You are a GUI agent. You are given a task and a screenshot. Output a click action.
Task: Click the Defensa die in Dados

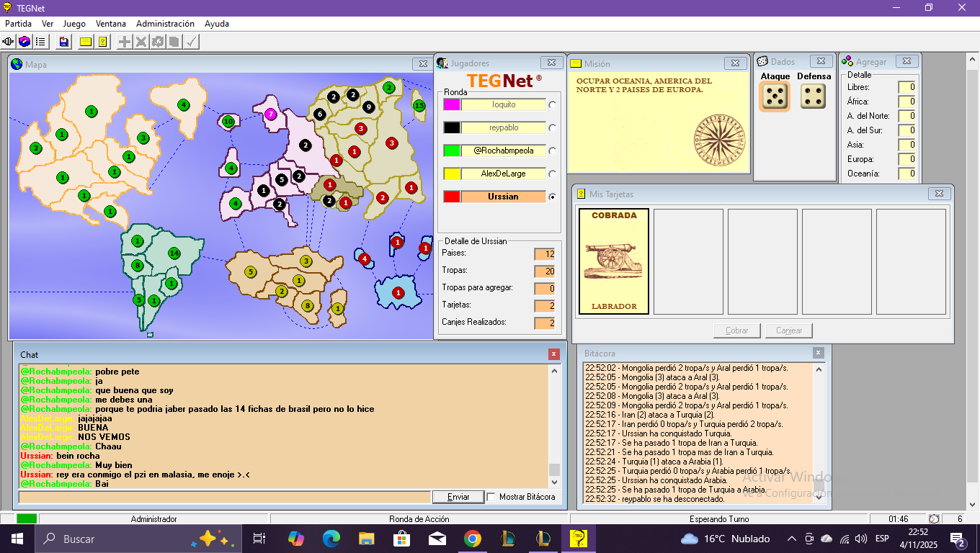(814, 96)
